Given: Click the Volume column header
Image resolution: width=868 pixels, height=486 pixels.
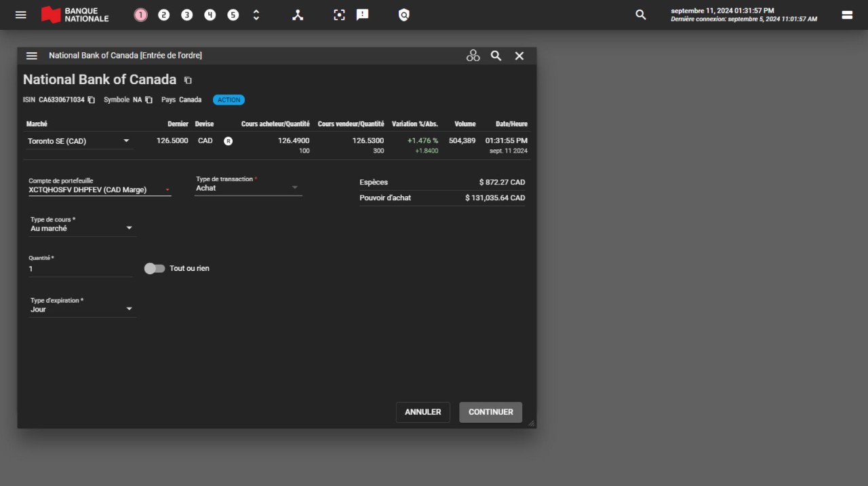Looking at the screenshot, I should click(x=465, y=124).
